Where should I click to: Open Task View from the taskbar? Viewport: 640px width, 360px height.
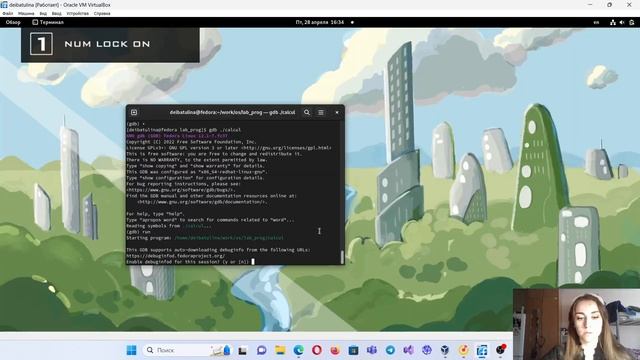pos(242,350)
